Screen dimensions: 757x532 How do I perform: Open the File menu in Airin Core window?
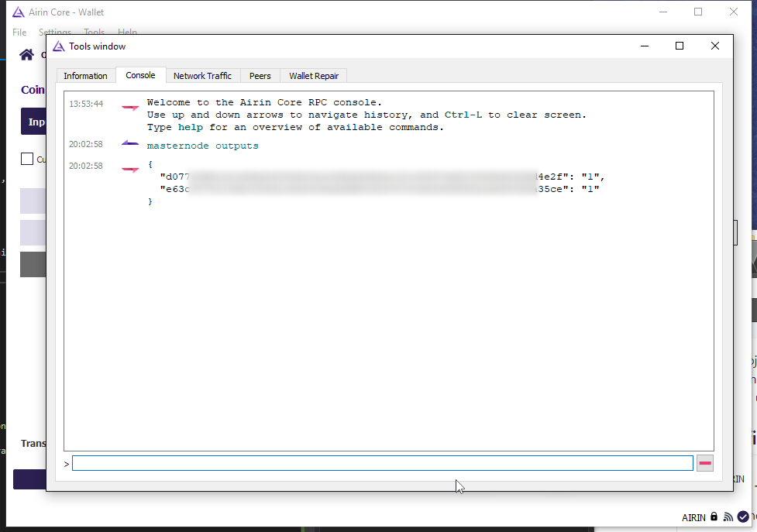(x=19, y=33)
